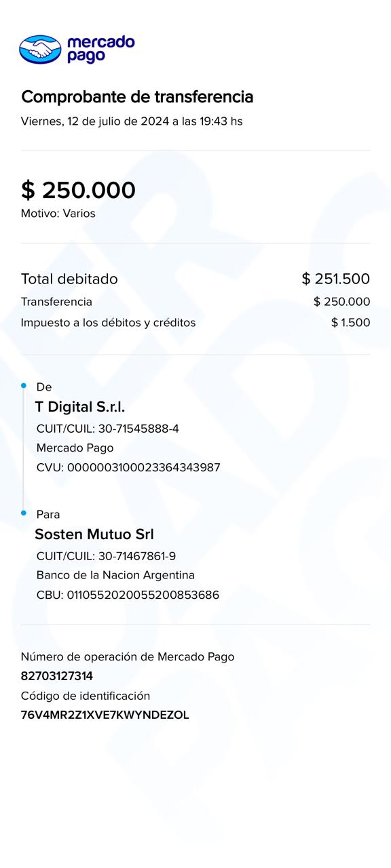Screen dimensions: 391x868
Task: Click the Motivo: Varios text
Action: 58,214
